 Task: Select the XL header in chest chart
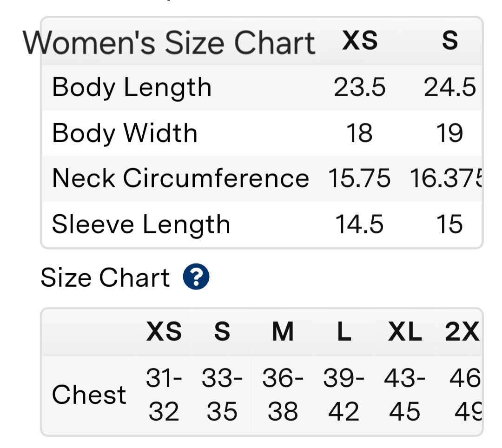(x=405, y=331)
